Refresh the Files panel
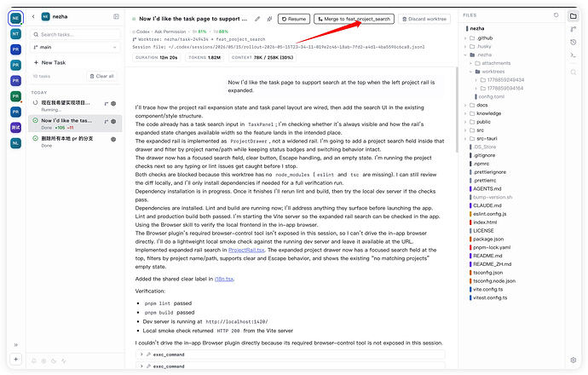588x375 pixels. [556, 15]
